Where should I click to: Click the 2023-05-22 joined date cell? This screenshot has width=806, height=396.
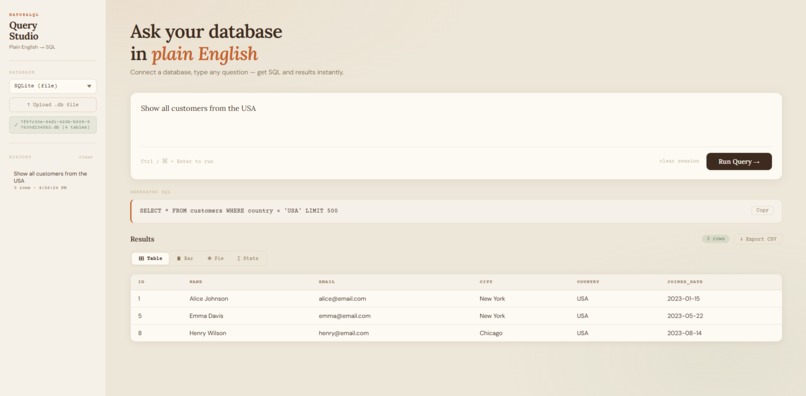(x=684, y=316)
